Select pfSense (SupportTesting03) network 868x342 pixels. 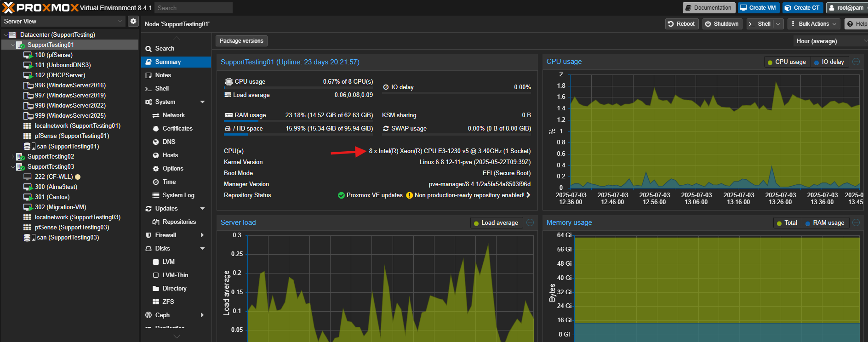[72, 227]
